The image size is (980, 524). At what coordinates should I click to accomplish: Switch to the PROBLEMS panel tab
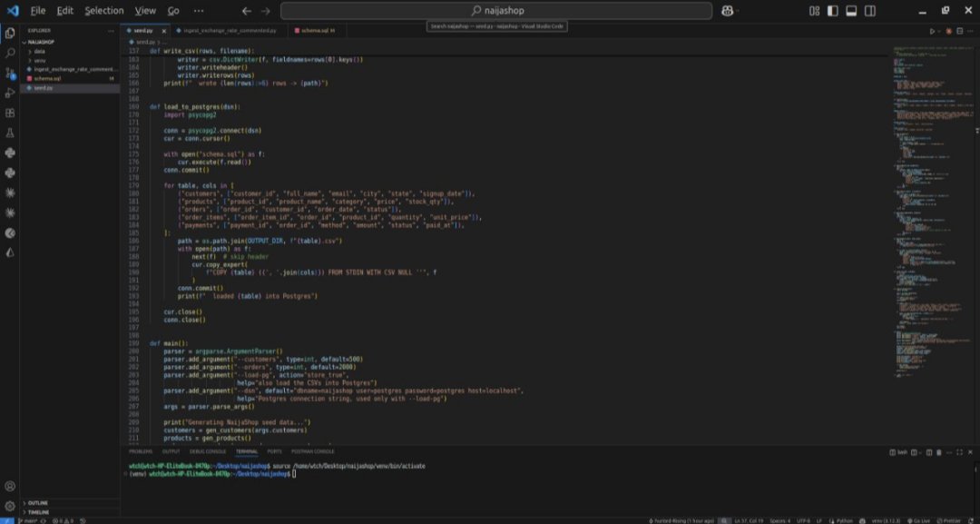pyautogui.click(x=140, y=451)
